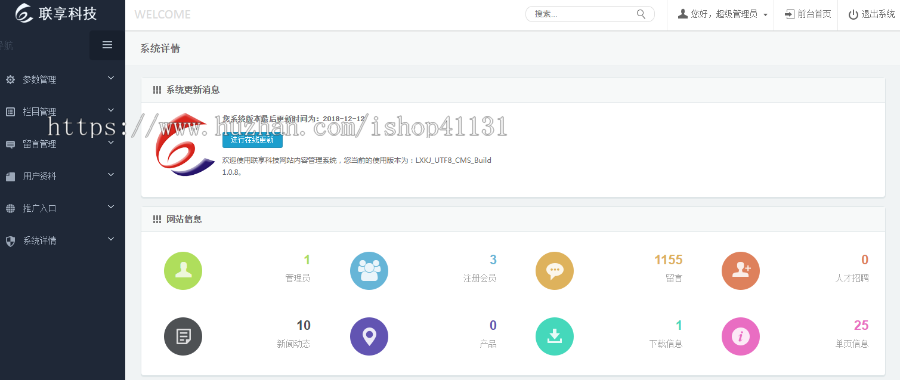Click the magnifier search icon
The width and height of the screenshot is (900, 380).
641,14
